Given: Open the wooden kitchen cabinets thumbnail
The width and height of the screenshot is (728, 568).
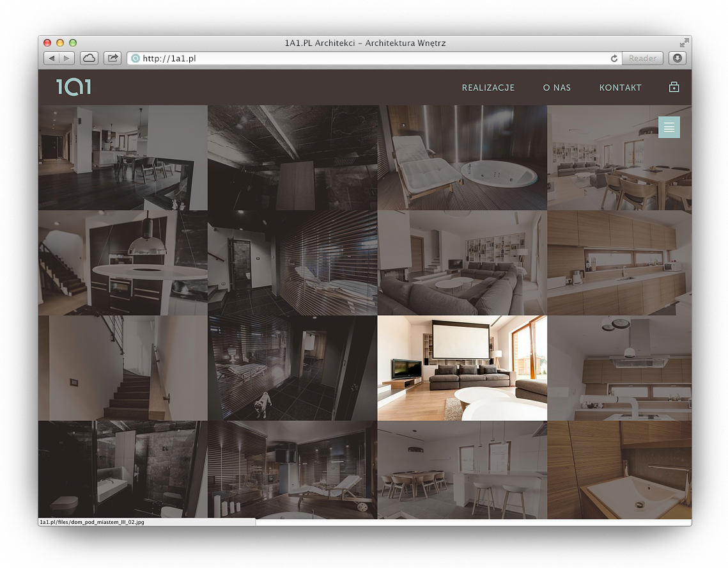Looking at the screenshot, I should [x=619, y=263].
